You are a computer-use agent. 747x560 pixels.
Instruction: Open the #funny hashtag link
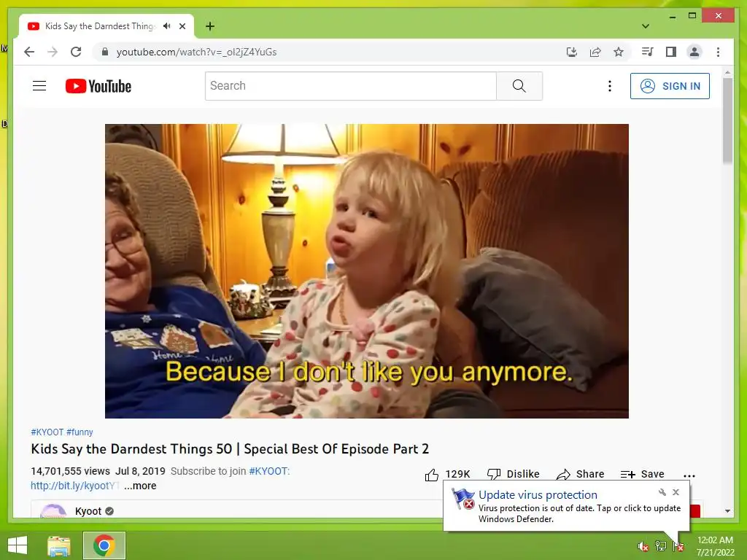point(80,432)
